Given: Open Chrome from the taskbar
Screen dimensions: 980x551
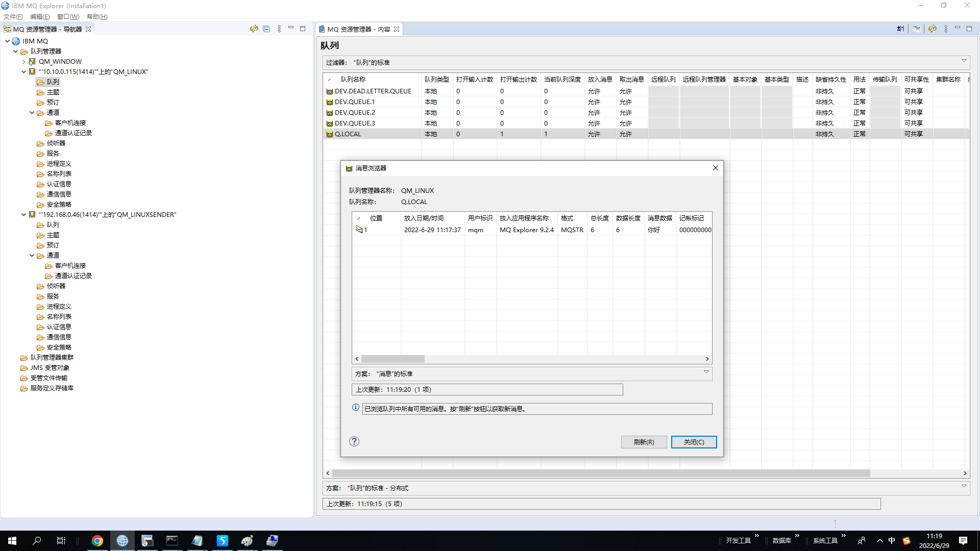Looking at the screenshot, I should coord(97,541).
